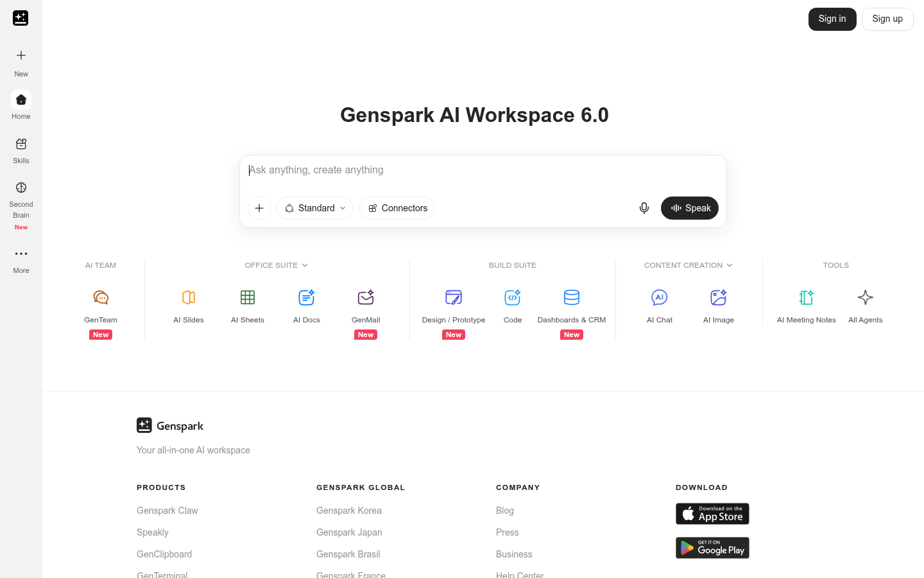Open the Standard mode dropdown
924x578 pixels.
[314, 208]
